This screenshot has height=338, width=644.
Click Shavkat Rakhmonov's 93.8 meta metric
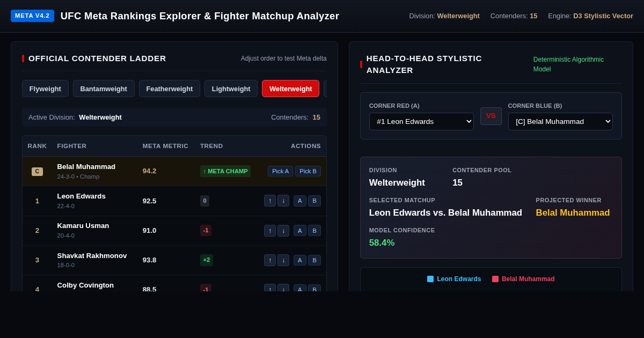pyautogui.click(x=150, y=260)
